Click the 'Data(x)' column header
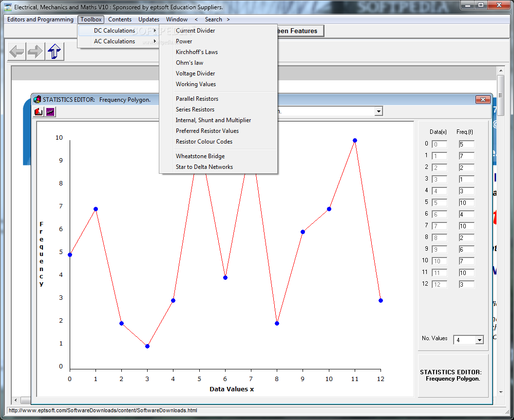Image resolution: width=514 pixels, height=420 pixels. [x=438, y=132]
